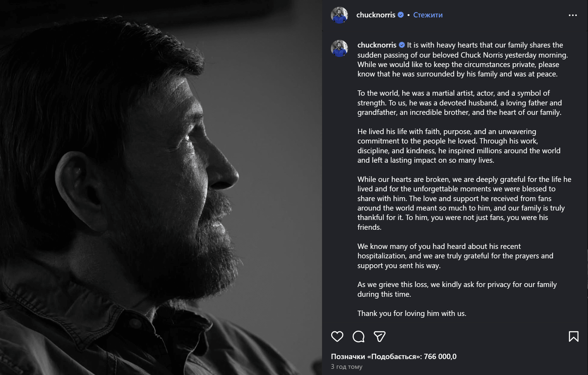
Task: Open comments via the speech bubble icon
Action: click(358, 336)
